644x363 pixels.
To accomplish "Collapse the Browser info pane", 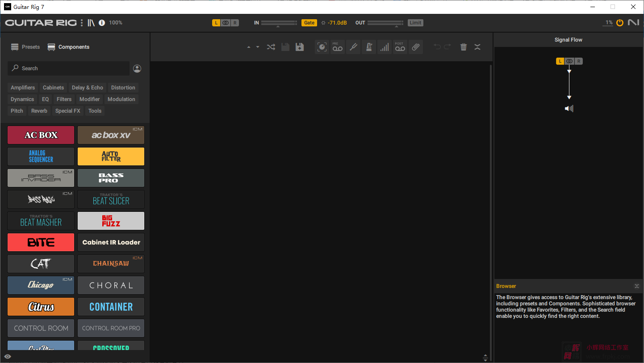I will (x=637, y=286).
